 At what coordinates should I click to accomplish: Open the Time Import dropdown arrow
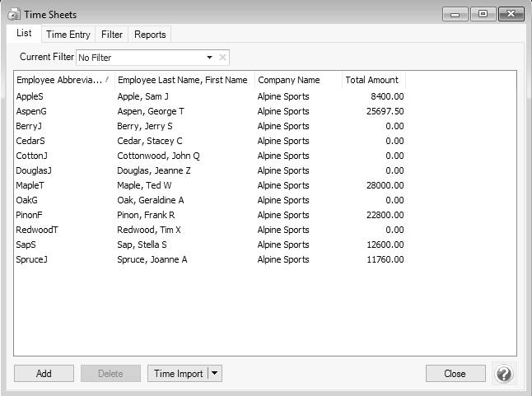215,374
